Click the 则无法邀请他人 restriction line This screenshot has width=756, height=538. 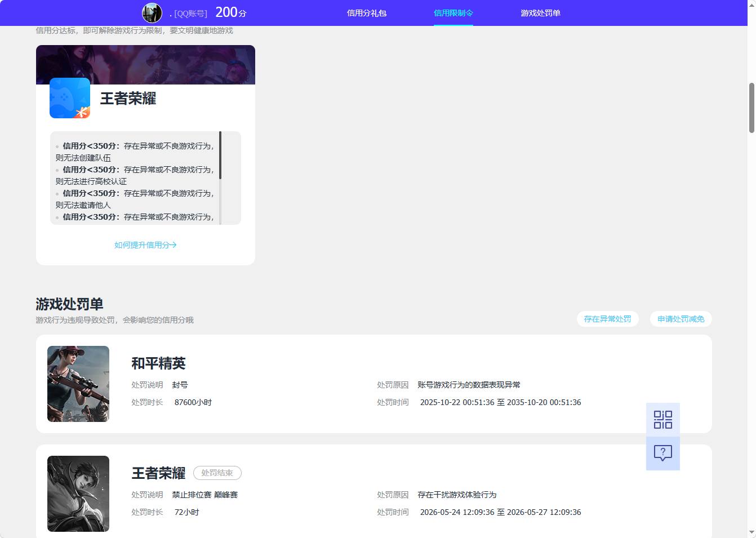83,205
